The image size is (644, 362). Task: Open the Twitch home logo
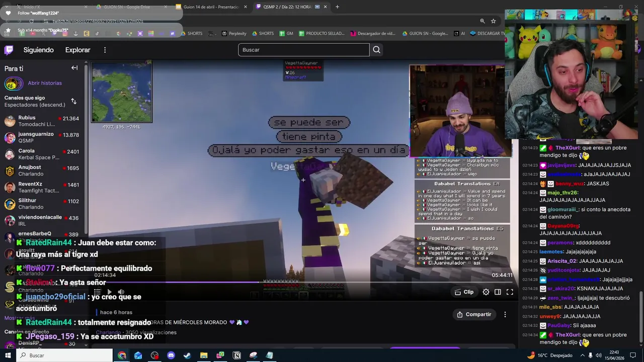9,50
